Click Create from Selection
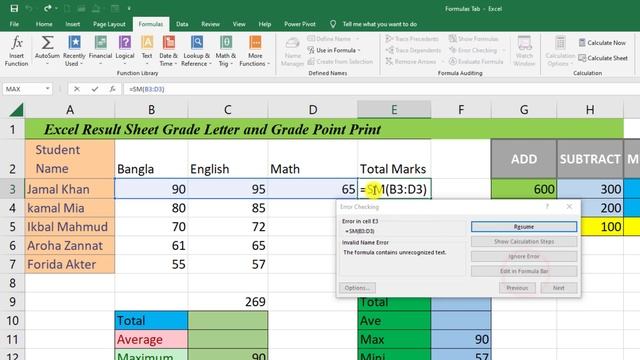 (340, 61)
